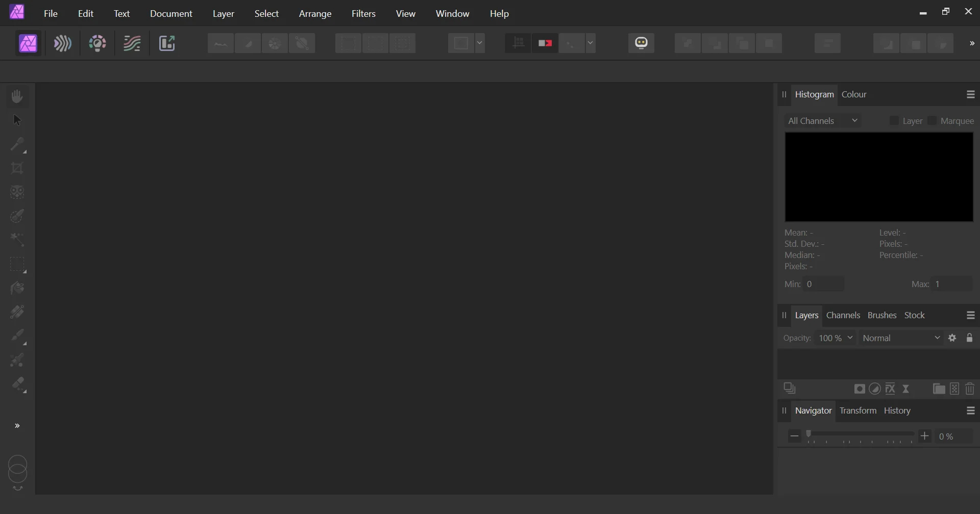980x514 pixels.
Task: Select the Crop tool
Action: (17, 169)
